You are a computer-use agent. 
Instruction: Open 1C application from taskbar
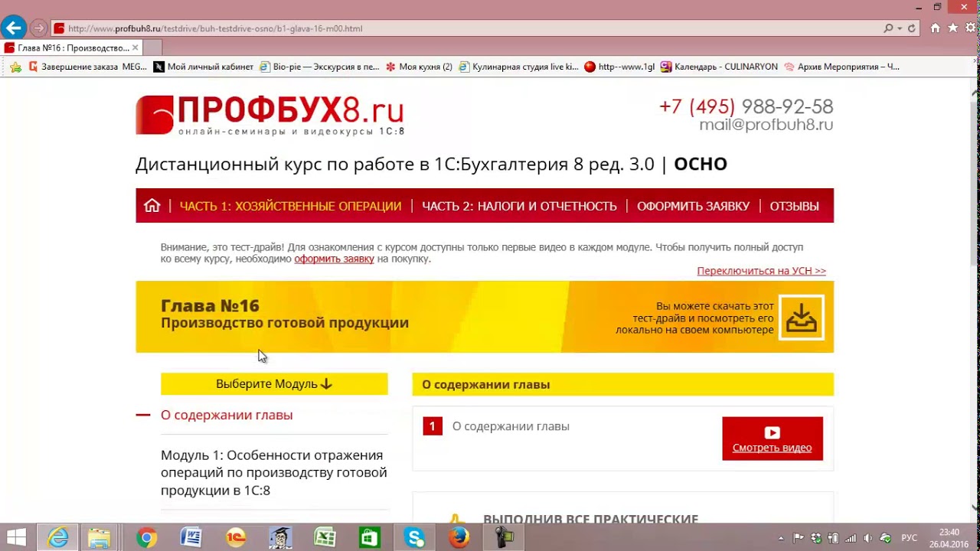(x=236, y=538)
